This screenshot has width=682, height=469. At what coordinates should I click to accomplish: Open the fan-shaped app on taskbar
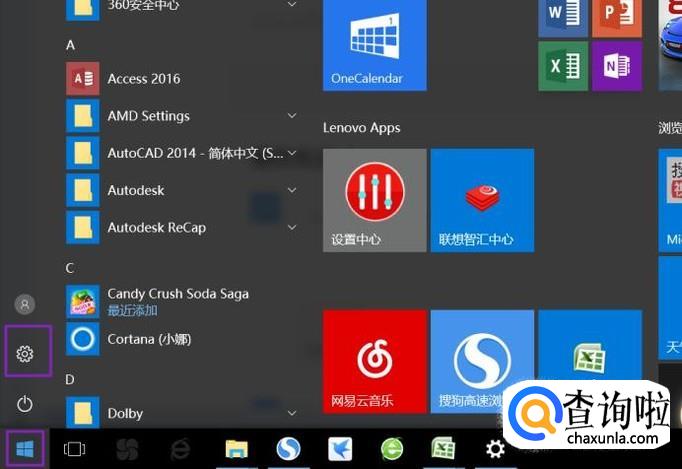127,449
